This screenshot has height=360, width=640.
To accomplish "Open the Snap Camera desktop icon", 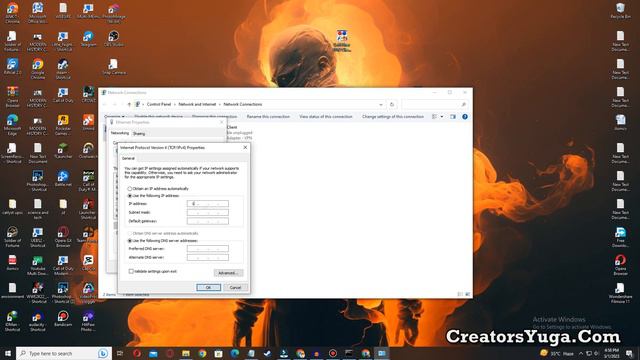I will 114,67.
